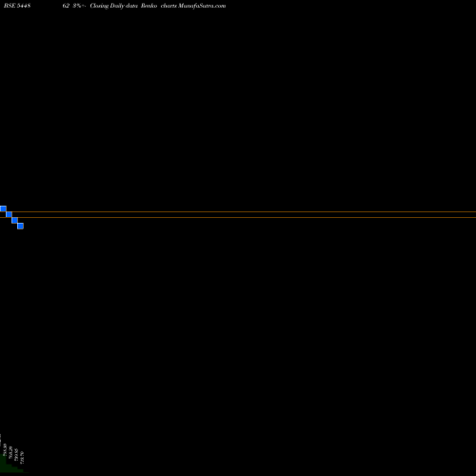Click the lowest blue Renko brick
This screenshot has width=476, height=476.
click(20, 226)
